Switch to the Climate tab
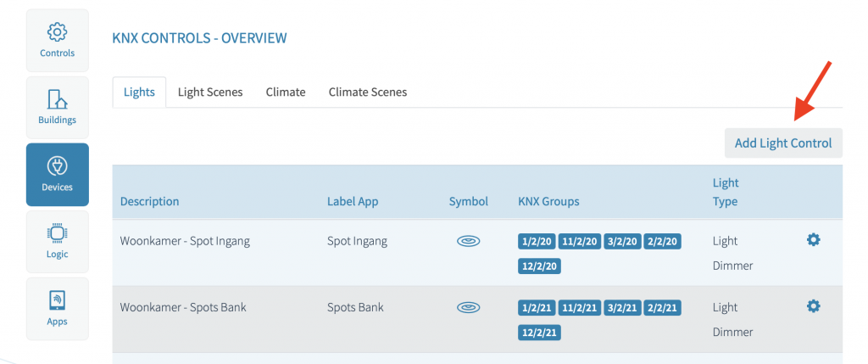 [286, 92]
